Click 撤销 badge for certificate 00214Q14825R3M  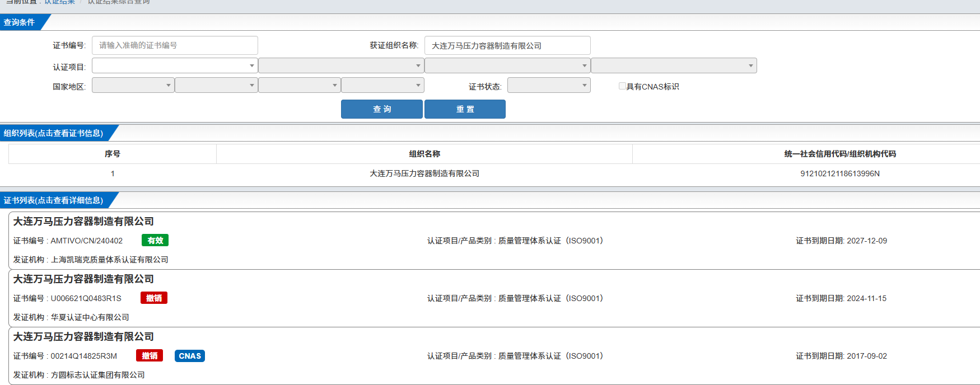[150, 355]
